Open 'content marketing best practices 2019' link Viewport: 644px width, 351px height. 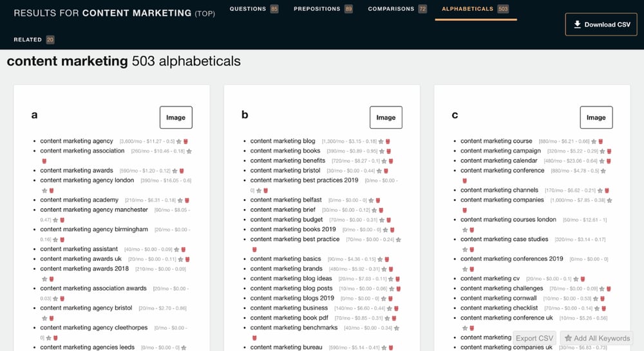305,180
